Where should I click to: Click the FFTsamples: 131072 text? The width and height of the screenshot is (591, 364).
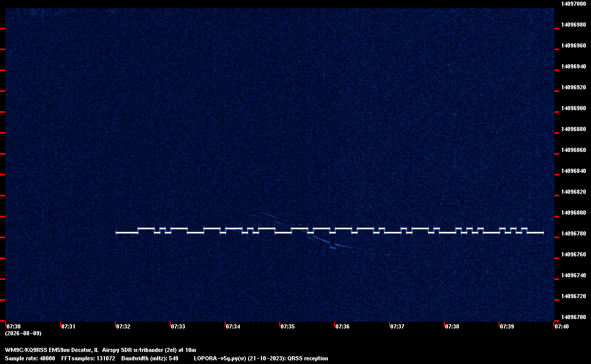(x=88, y=358)
